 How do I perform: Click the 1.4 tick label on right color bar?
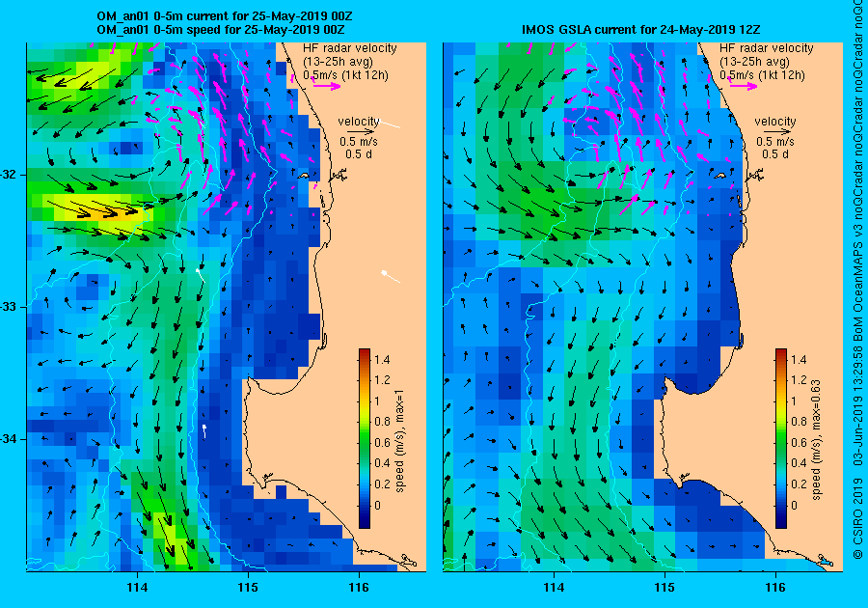pyautogui.click(x=800, y=360)
